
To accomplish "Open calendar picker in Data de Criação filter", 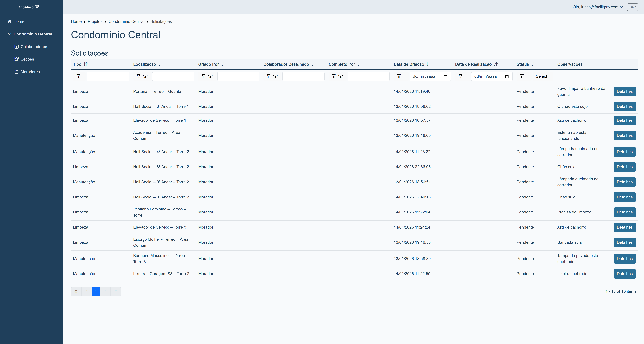I will point(445,76).
